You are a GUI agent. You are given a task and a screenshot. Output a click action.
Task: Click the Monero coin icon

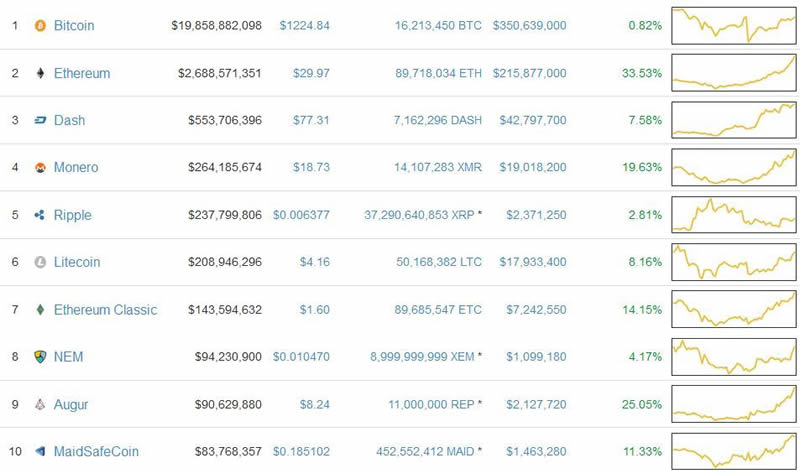pyautogui.click(x=40, y=167)
